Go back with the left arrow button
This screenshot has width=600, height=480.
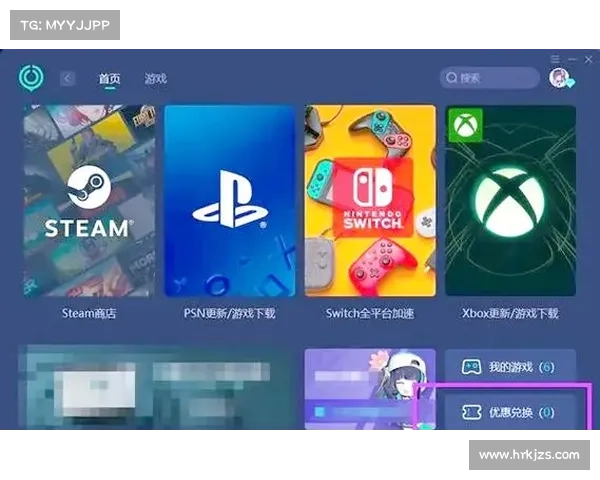68,79
